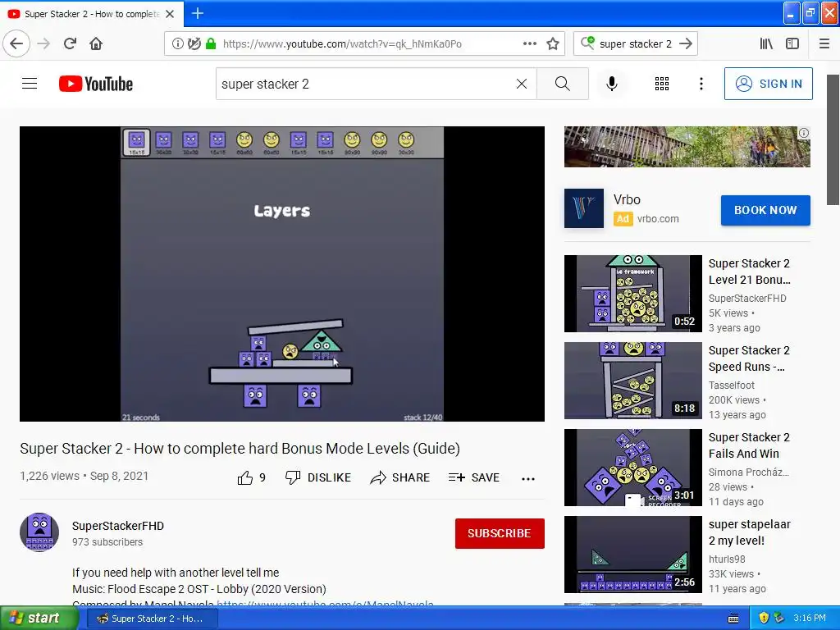Click the URL in the address bar
The image size is (840, 630).
(342, 43)
